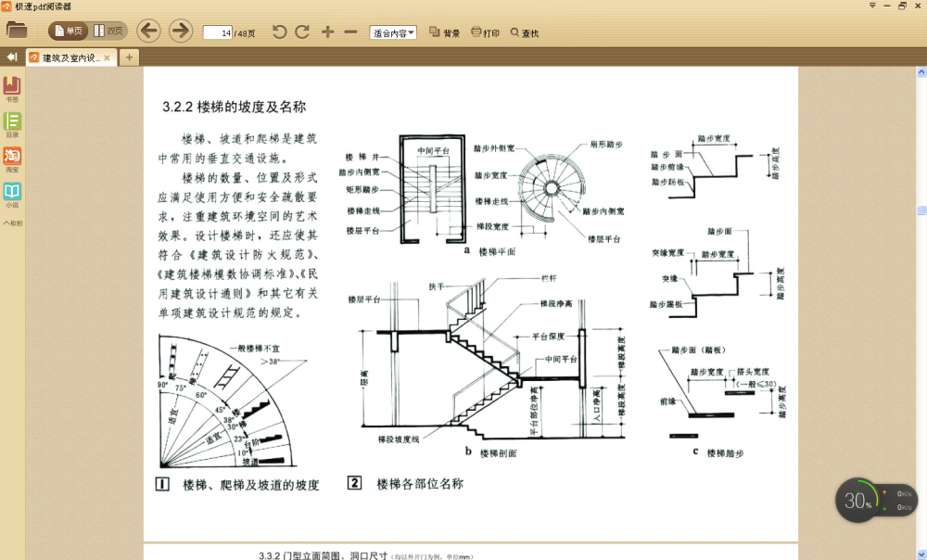The image size is (927, 560).
Task: Open the 书签 bookmarks panel
Action: click(12, 89)
